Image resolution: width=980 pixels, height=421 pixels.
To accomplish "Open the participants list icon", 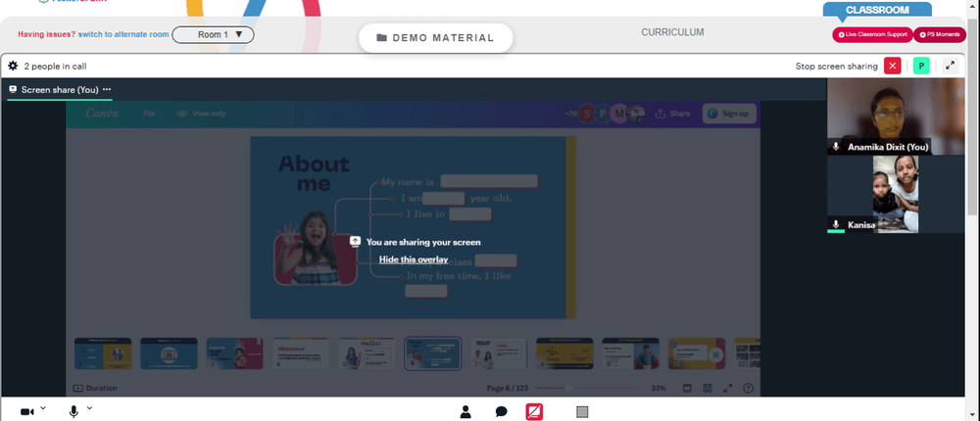I will (x=465, y=411).
